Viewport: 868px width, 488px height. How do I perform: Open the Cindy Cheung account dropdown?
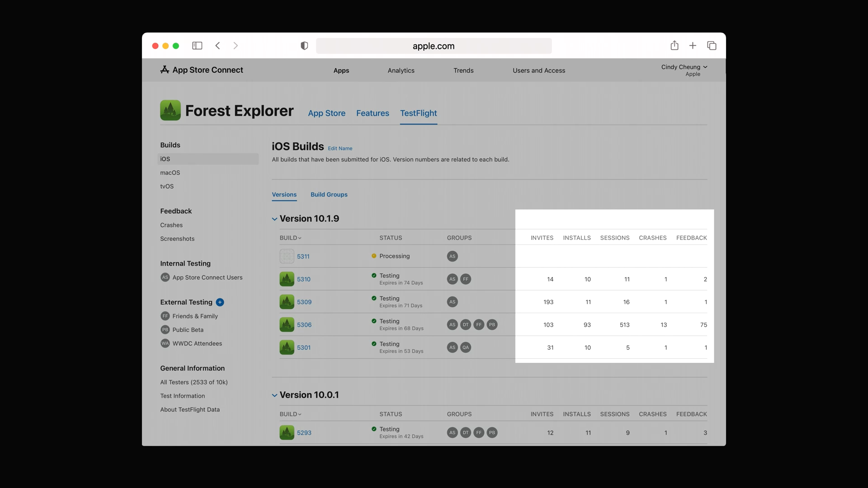coord(684,70)
